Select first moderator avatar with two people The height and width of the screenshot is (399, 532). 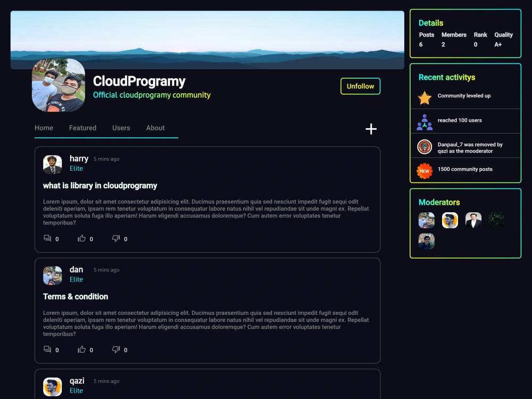427,220
